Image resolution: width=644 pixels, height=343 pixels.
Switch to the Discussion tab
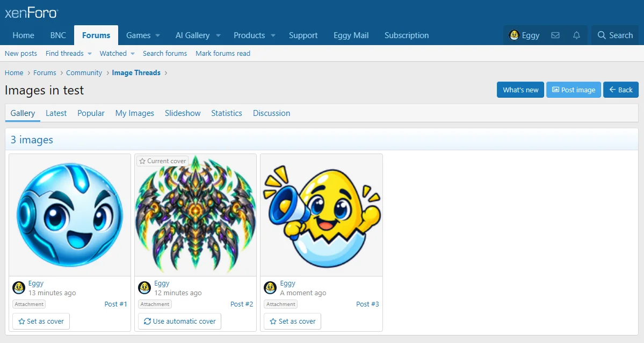[x=271, y=113]
